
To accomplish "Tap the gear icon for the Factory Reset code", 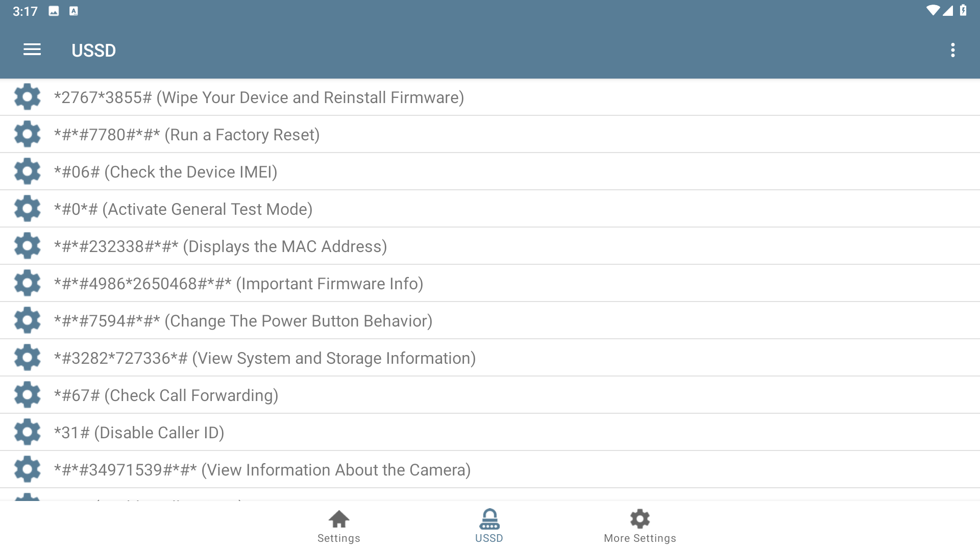I will [28, 134].
